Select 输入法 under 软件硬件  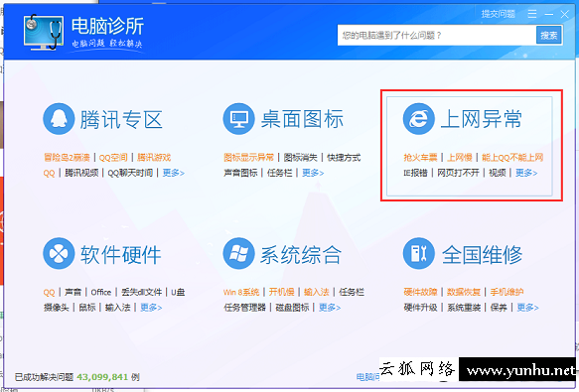[118, 307]
